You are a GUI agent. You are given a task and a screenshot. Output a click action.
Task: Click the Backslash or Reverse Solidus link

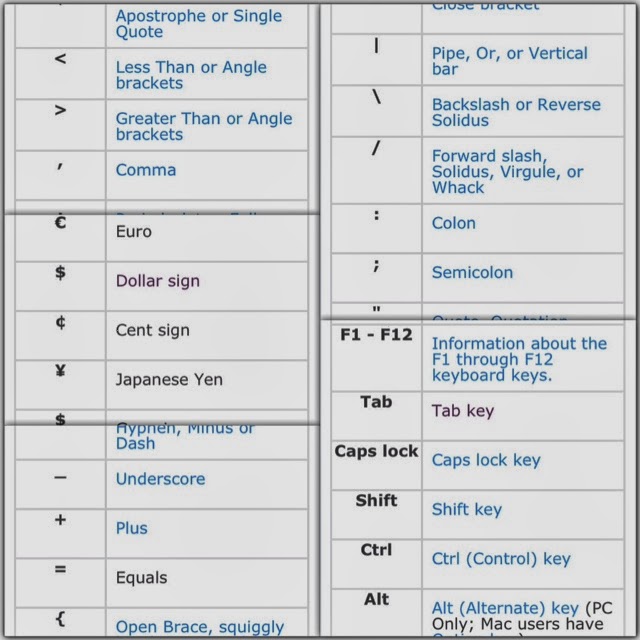pyautogui.click(x=516, y=112)
